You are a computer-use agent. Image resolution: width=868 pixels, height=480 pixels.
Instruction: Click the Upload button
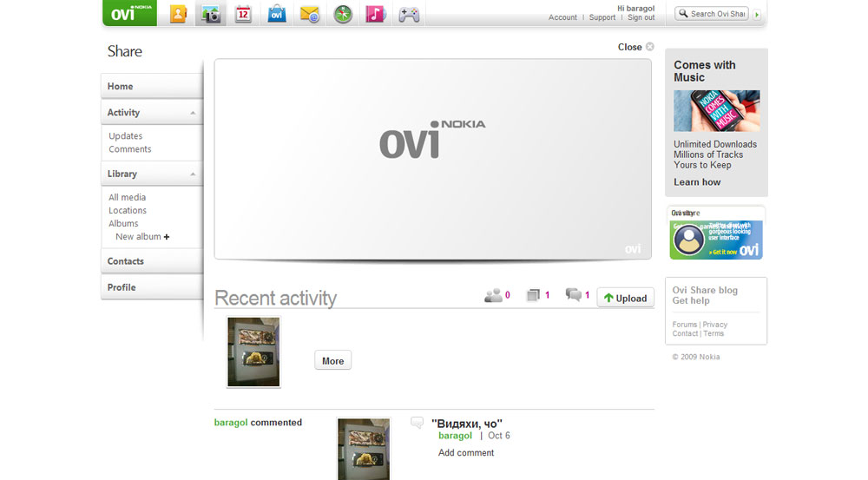(626, 298)
